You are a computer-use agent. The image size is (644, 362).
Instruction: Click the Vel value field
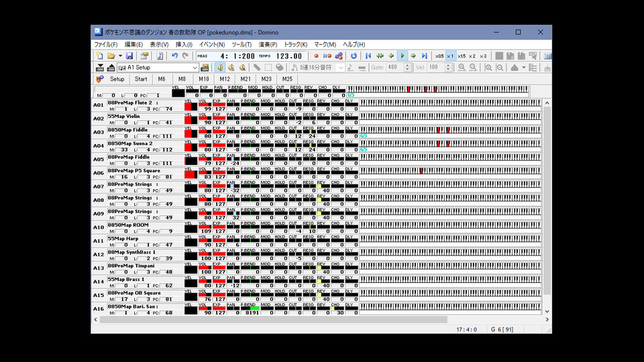click(436, 67)
